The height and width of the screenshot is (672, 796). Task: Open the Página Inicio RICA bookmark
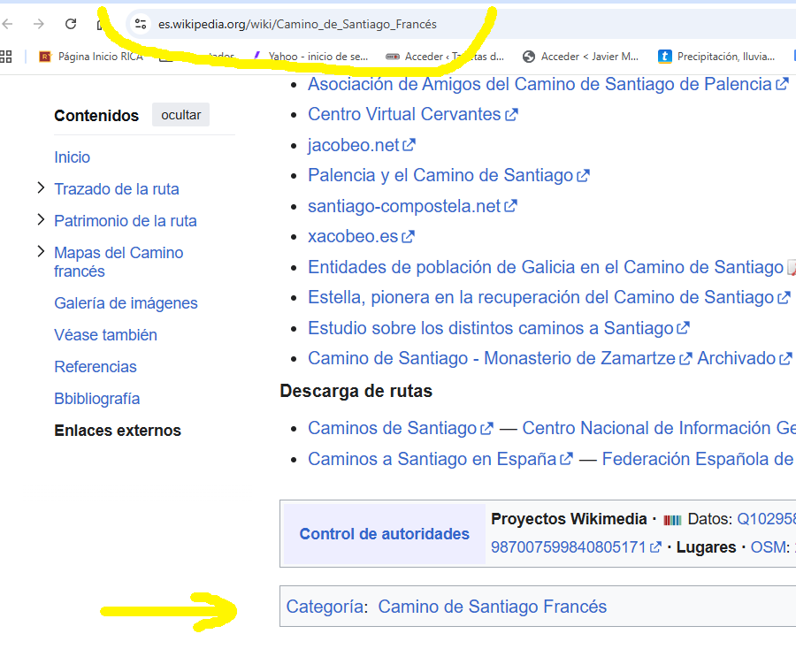tap(91, 57)
